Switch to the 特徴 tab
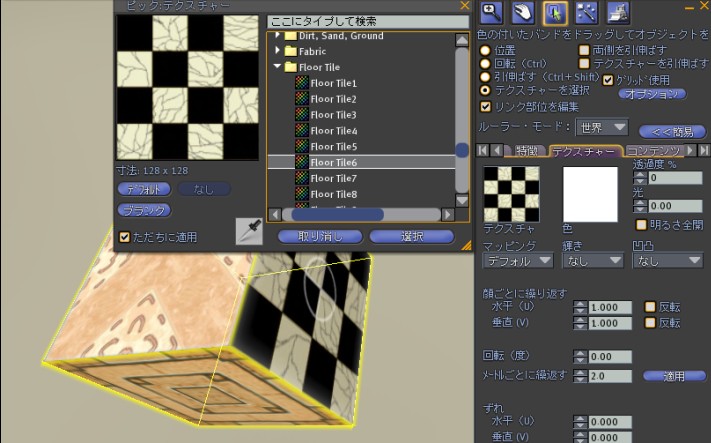711x443 pixels. tap(527, 151)
